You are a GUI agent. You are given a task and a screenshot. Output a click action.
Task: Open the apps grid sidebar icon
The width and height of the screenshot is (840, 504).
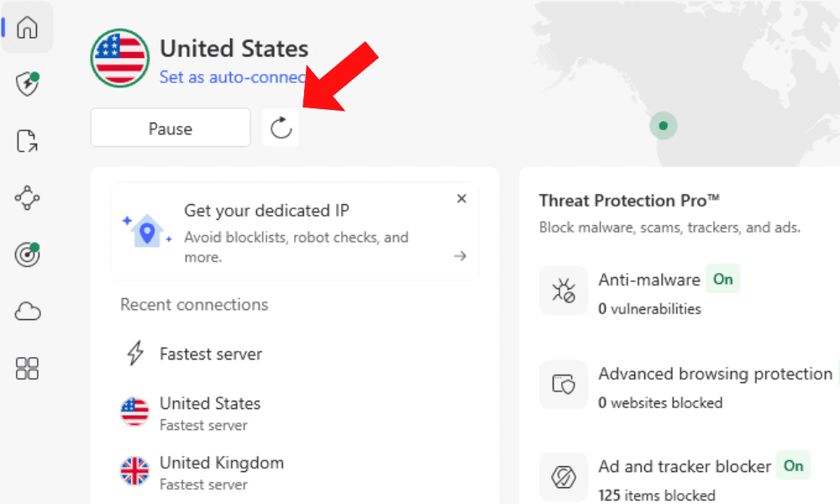(28, 368)
